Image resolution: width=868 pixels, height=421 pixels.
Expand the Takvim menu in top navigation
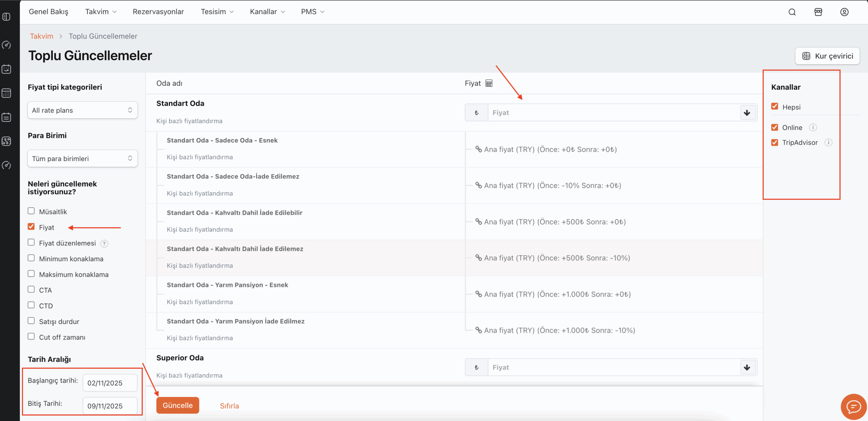[x=101, y=12]
